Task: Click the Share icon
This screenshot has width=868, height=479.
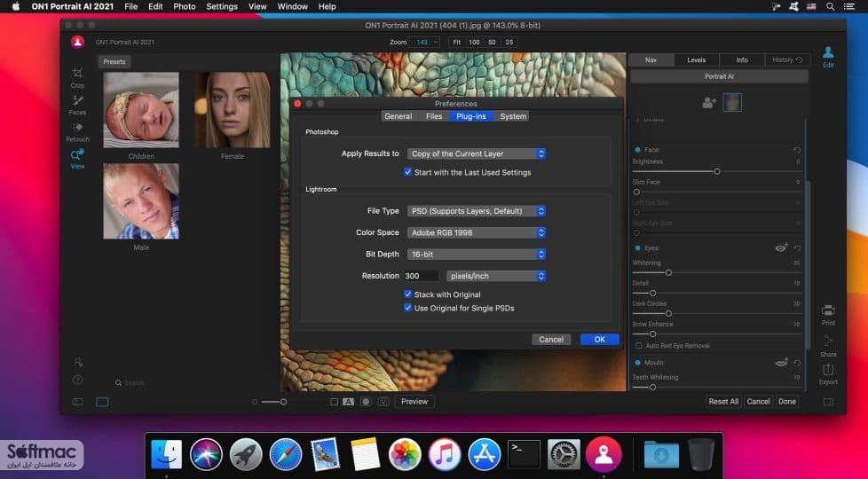Action: 828,346
